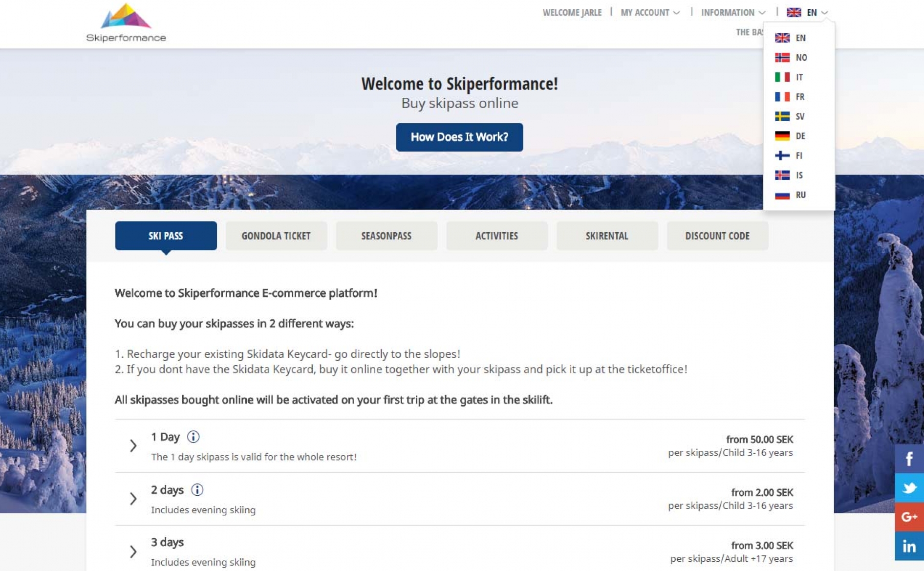The width and height of the screenshot is (924, 571).
Task: Click 'from 50.00 SEK' price text
Action: pyautogui.click(x=759, y=439)
